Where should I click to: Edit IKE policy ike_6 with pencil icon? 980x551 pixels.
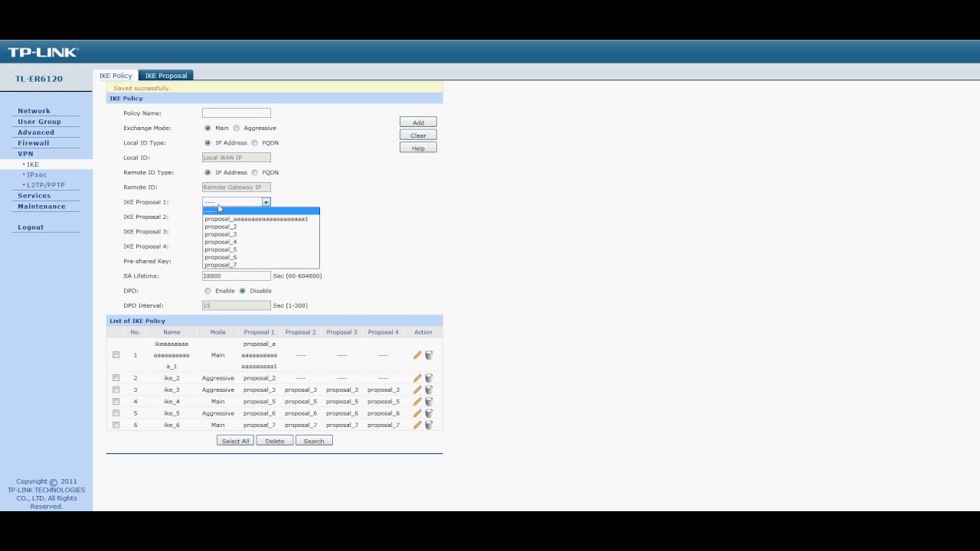click(417, 425)
